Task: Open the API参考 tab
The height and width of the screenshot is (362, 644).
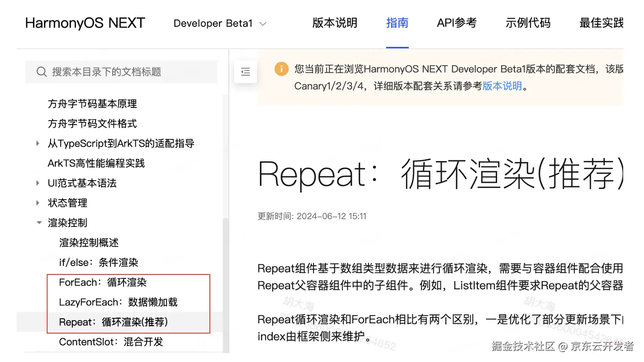Action: 457,23
